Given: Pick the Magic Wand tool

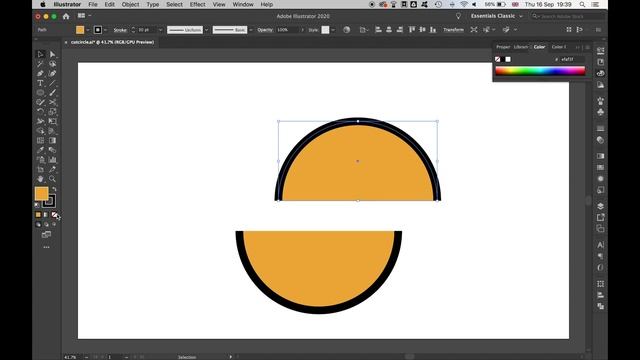Looking at the screenshot, I should [40, 64].
